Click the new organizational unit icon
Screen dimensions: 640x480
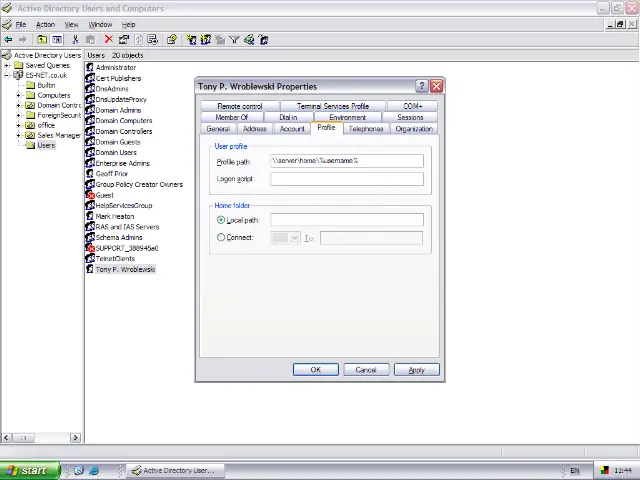point(220,40)
